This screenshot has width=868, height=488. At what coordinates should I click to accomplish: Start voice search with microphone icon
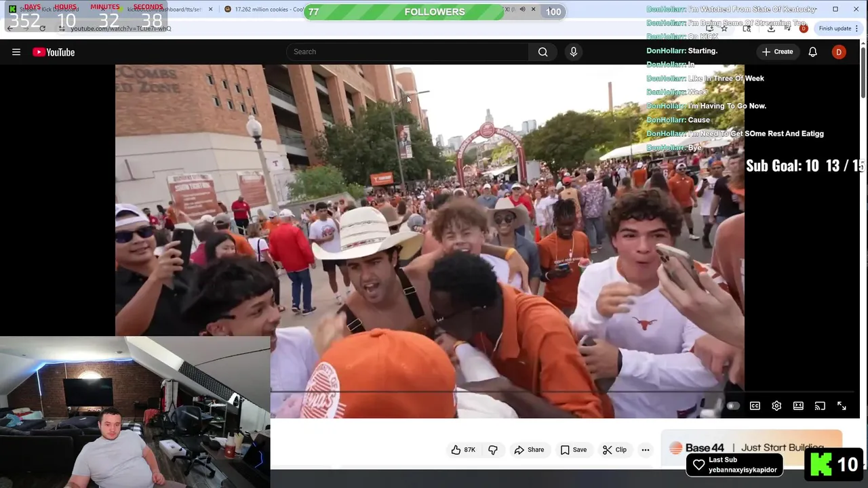[574, 52]
